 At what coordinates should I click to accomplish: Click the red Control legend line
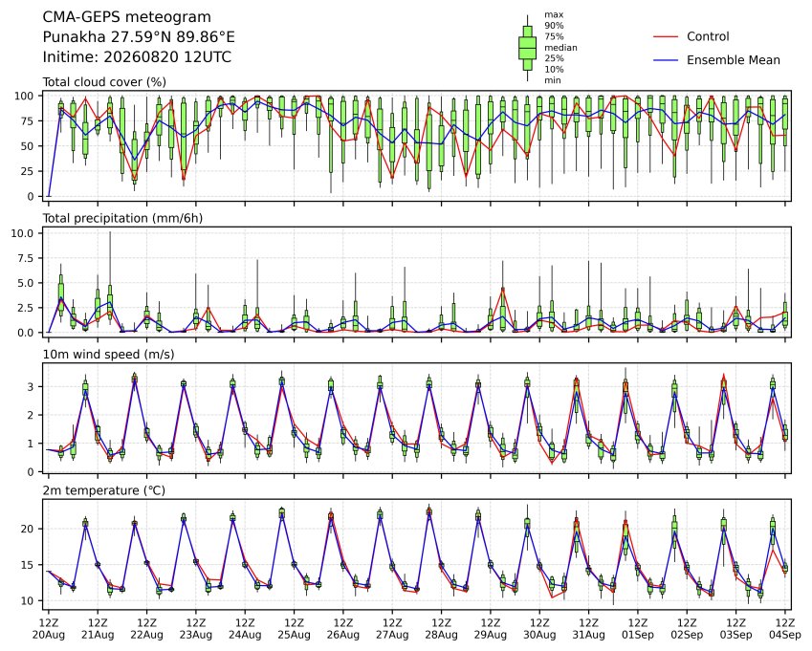click(x=666, y=36)
